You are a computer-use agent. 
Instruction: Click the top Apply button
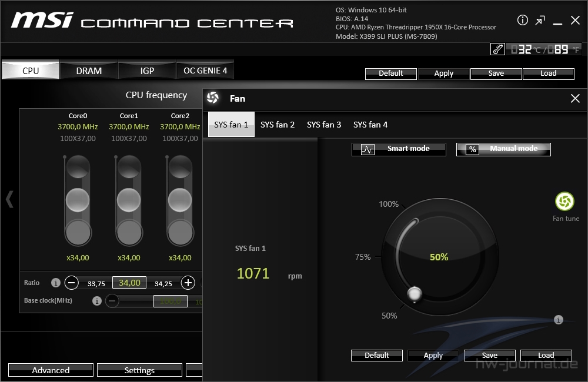pyautogui.click(x=443, y=73)
